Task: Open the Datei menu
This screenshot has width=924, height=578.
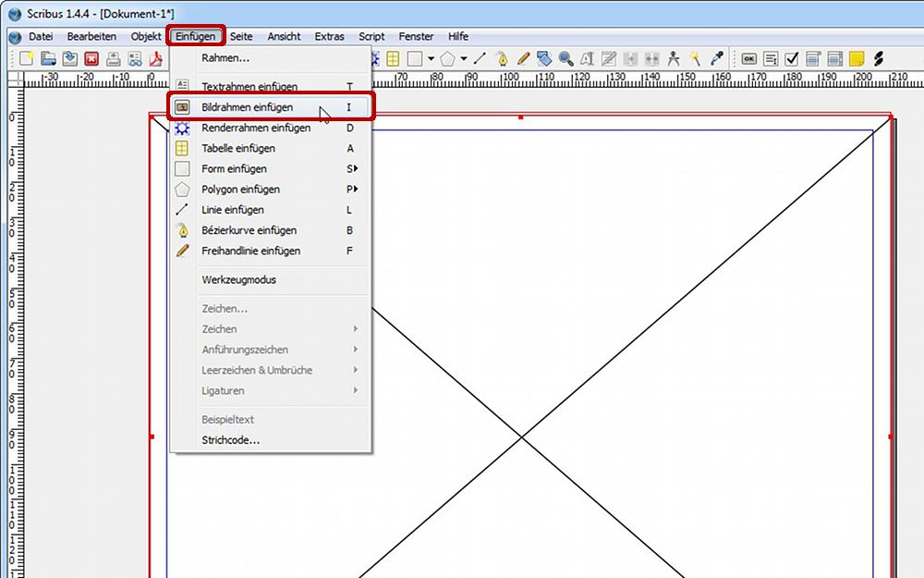Action: tap(41, 36)
